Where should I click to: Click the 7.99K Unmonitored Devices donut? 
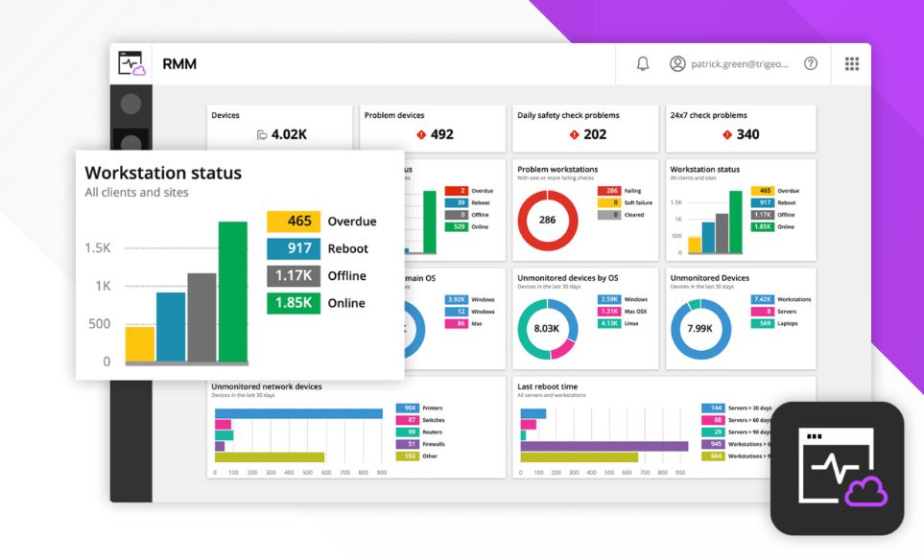(700, 329)
